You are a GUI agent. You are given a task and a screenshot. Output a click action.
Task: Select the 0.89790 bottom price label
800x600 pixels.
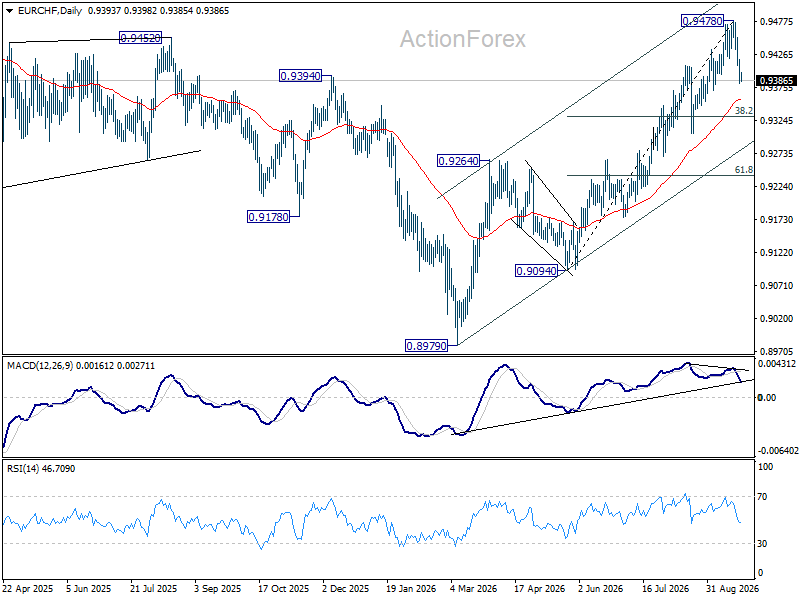click(426, 346)
